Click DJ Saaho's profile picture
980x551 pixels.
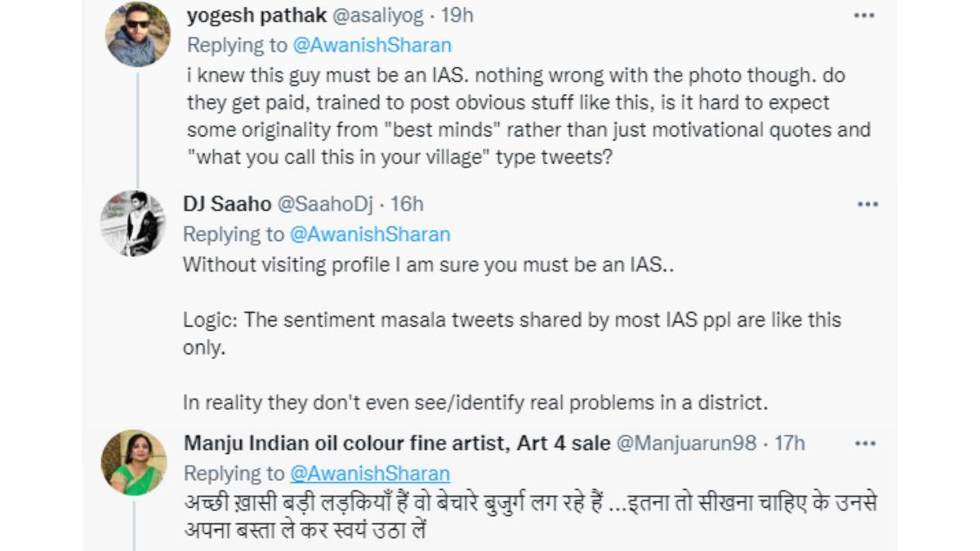click(x=132, y=224)
